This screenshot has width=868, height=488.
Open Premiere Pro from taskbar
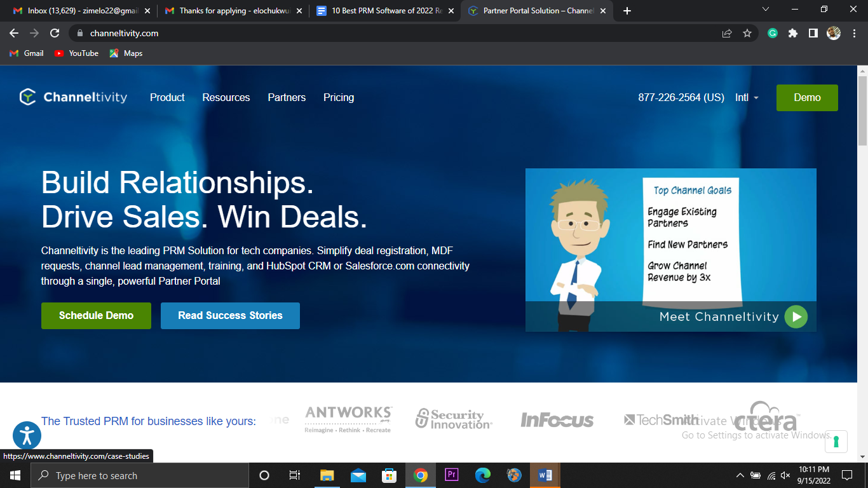(x=451, y=475)
